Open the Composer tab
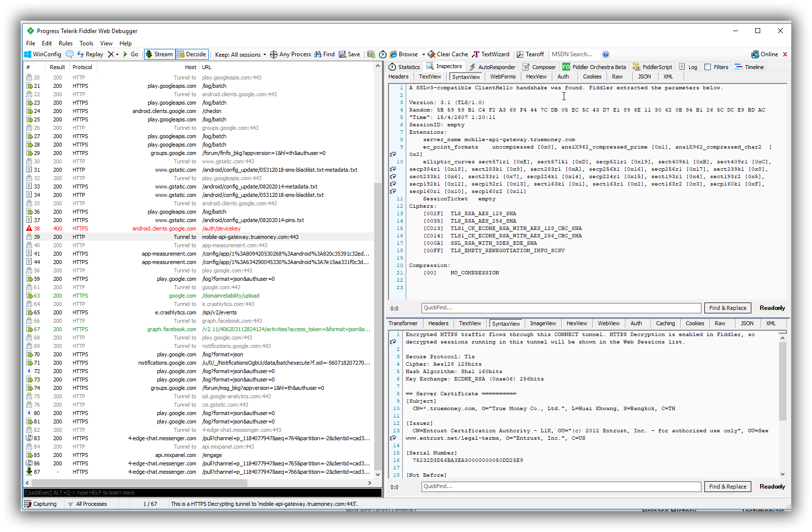This screenshot has height=532, width=812. (540, 67)
